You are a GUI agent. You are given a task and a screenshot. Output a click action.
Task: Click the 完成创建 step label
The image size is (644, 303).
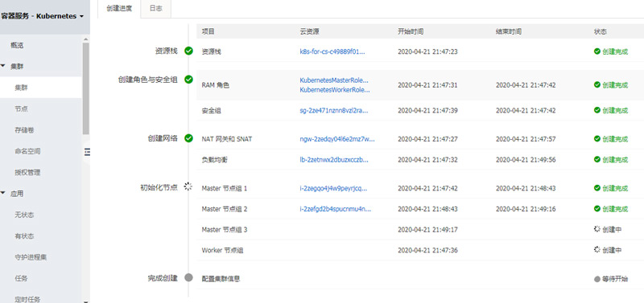(x=163, y=278)
